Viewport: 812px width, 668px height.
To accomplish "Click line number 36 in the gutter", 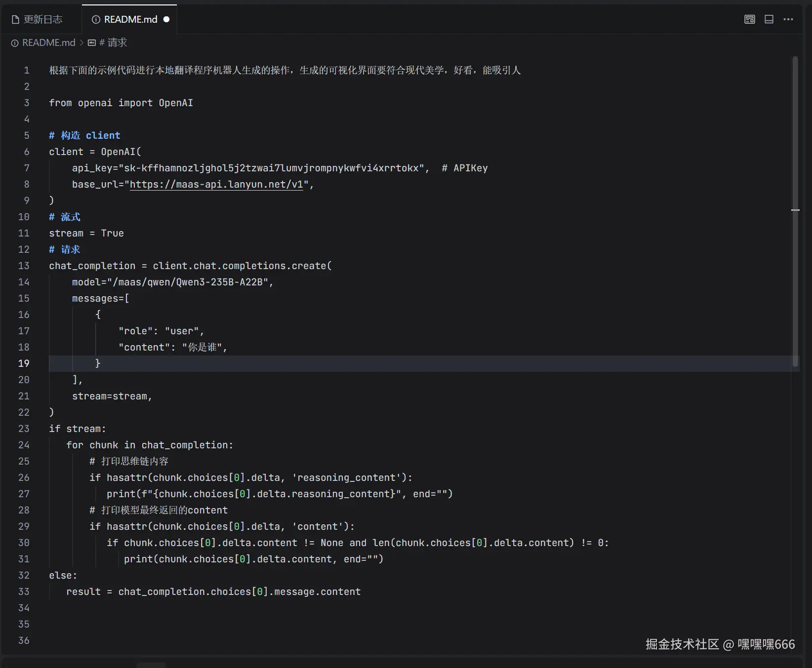I will pyautogui.click(x=24, y=640).
